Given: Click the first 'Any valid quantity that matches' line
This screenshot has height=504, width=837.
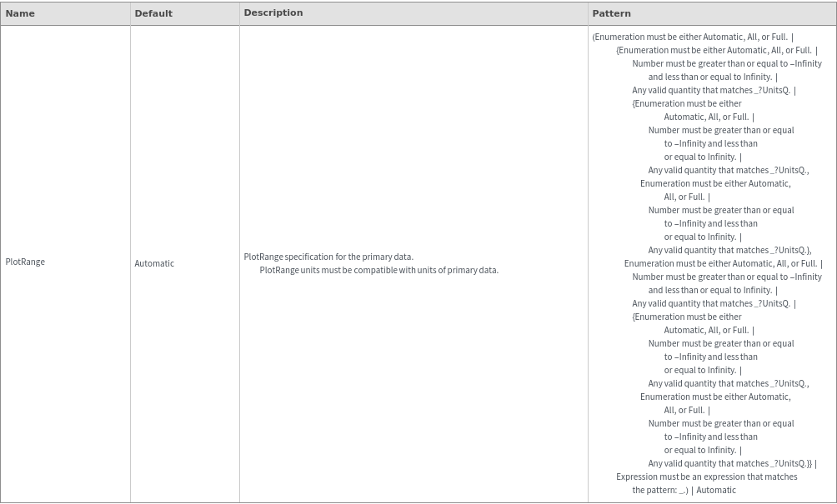Looking at the screenshot, I should coord(714,90).
